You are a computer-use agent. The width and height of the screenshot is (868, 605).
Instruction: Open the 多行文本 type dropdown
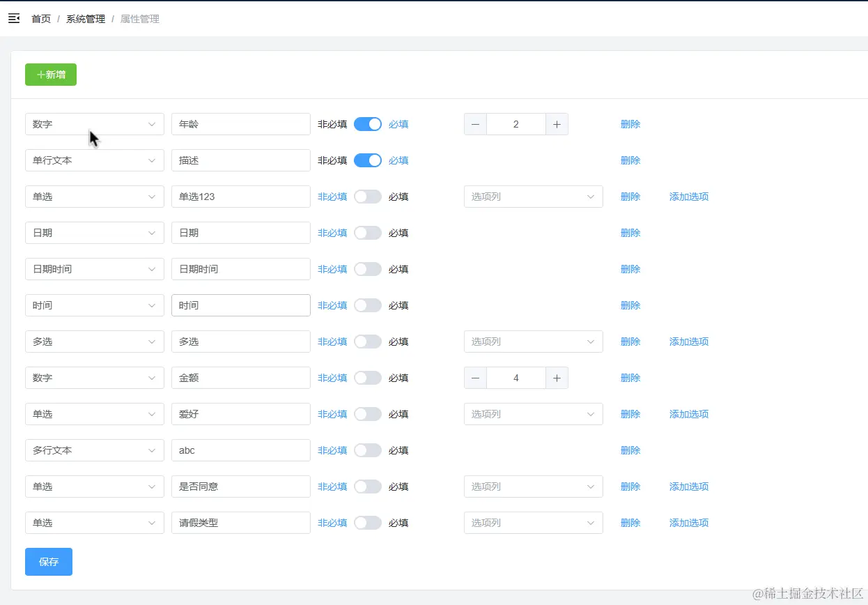[95, 450]
